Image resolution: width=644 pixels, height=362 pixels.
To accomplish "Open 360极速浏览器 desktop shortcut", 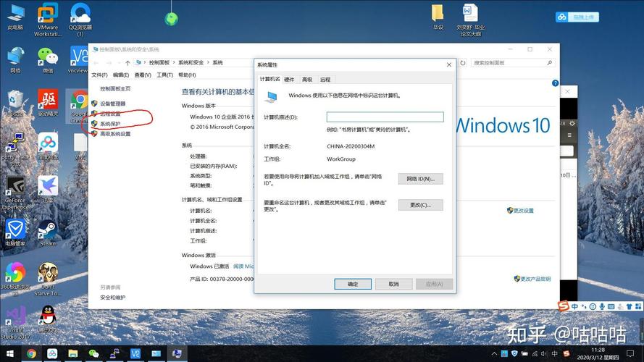I will (x=15, y=279).
